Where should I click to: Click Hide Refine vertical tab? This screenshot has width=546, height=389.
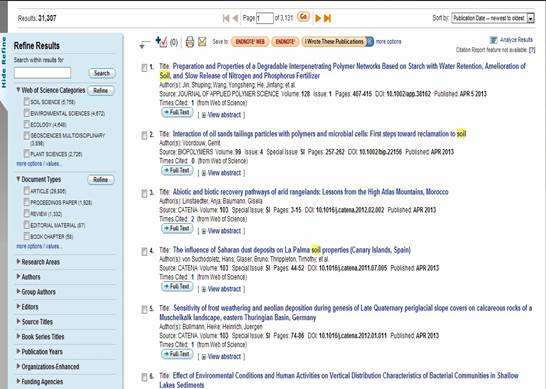(x=3, y=63)
